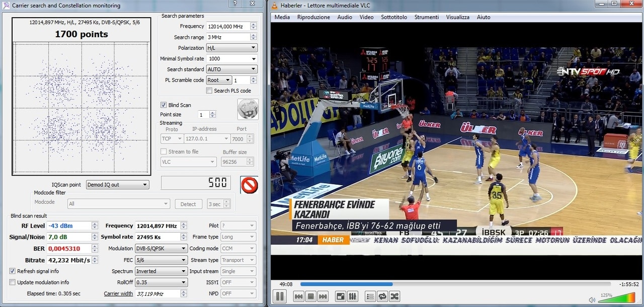The width and height of the screenshot is (644, 307).
Task: Open the Aiuto menu
Action: [x=484, y=17]
